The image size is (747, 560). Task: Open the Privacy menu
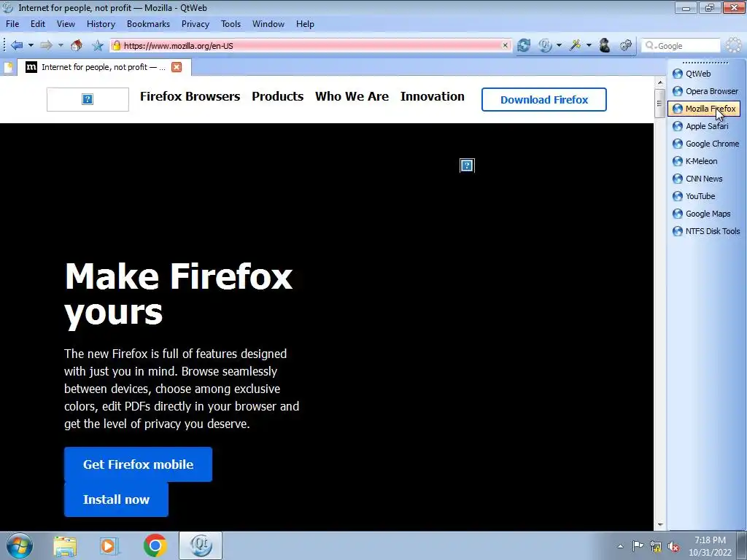tap(196, 24)
